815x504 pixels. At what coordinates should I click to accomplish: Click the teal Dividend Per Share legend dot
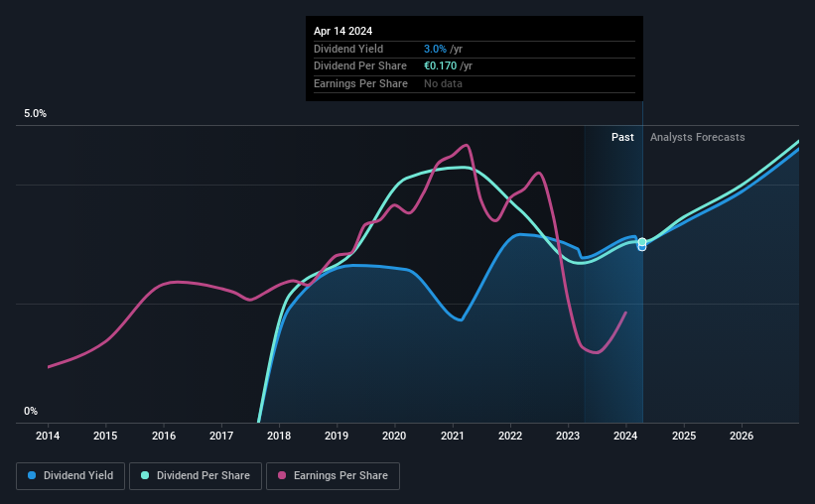click(x=145, y=475)
